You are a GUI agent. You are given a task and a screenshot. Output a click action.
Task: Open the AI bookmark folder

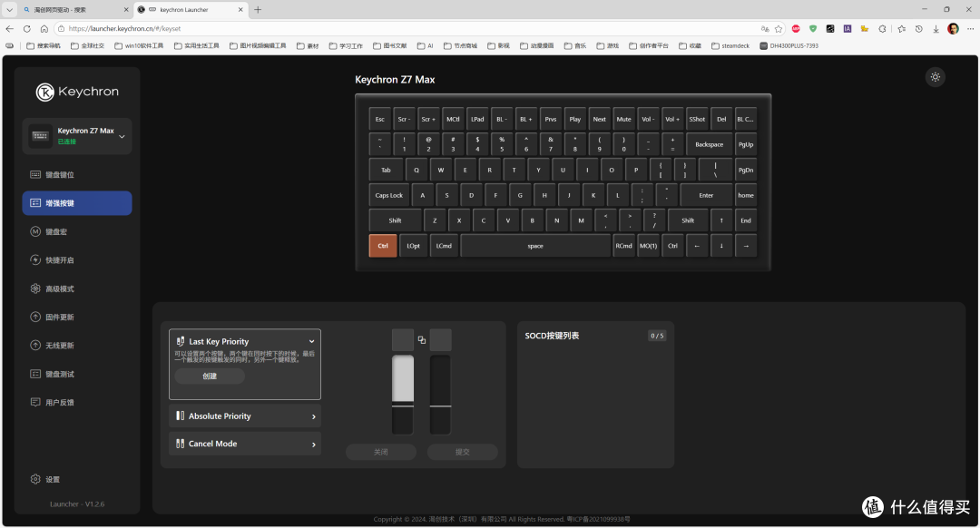point(425,45)
